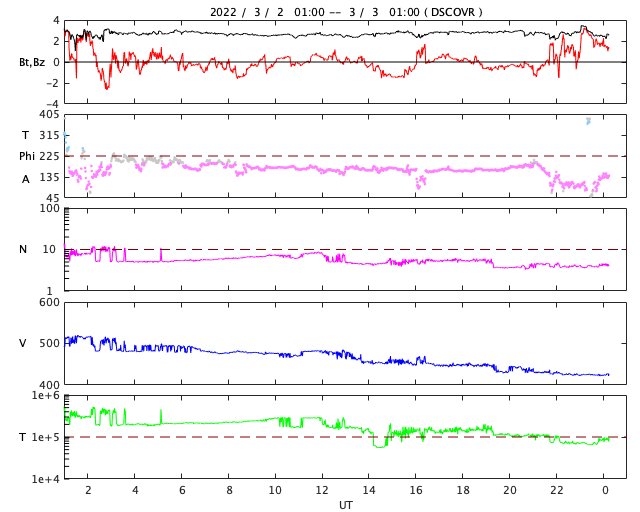Screen dimensions: 640x512
Task: Click the '405' tick value on the Phi panel
Action: coord(49,115)
